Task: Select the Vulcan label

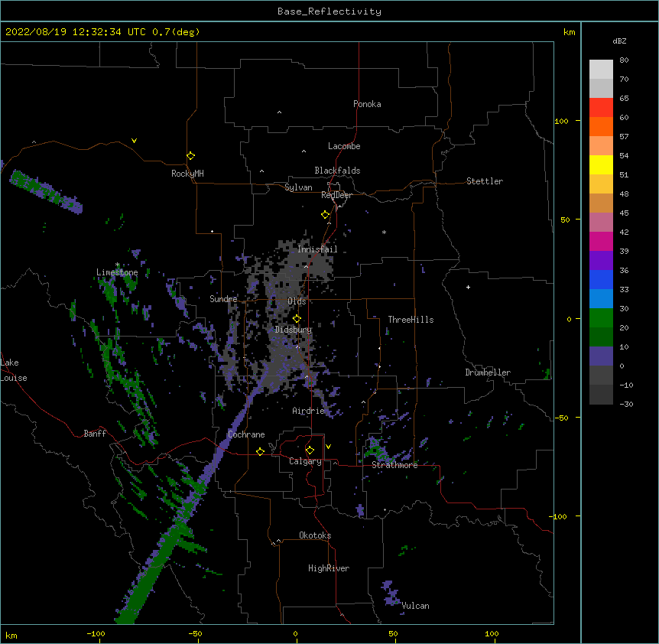Action: [x=415, y=606]
